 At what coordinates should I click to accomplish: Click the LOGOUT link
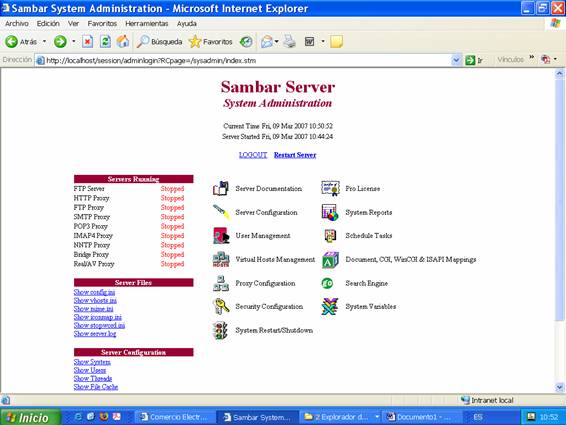(x=253, y=155)
